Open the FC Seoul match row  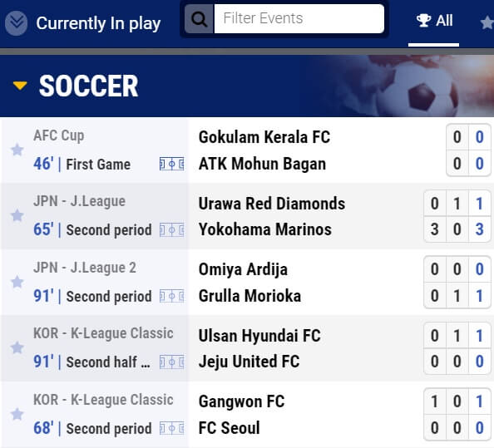[229, 428]
